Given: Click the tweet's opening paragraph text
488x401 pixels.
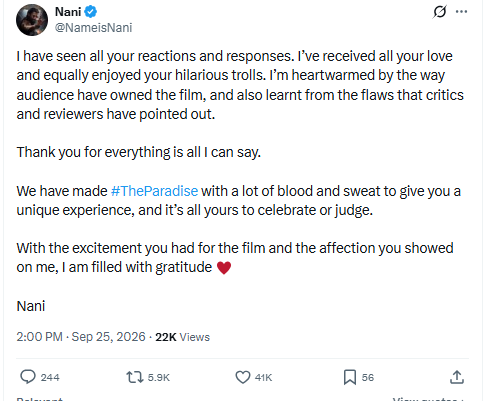Looking at the screenshot, I should tap(240, 85).
